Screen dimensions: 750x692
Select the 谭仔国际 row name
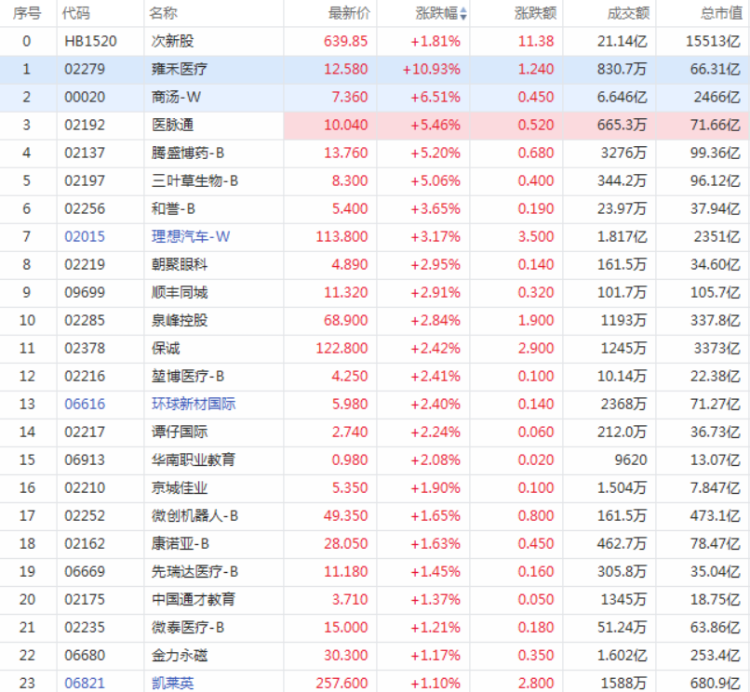click(x=179, y=432)
